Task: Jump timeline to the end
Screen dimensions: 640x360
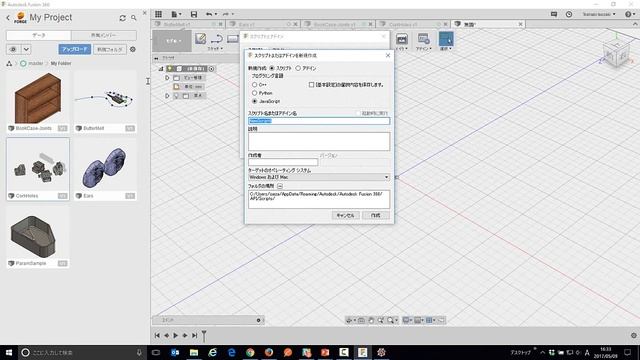Action: click(x=195, y=336)
